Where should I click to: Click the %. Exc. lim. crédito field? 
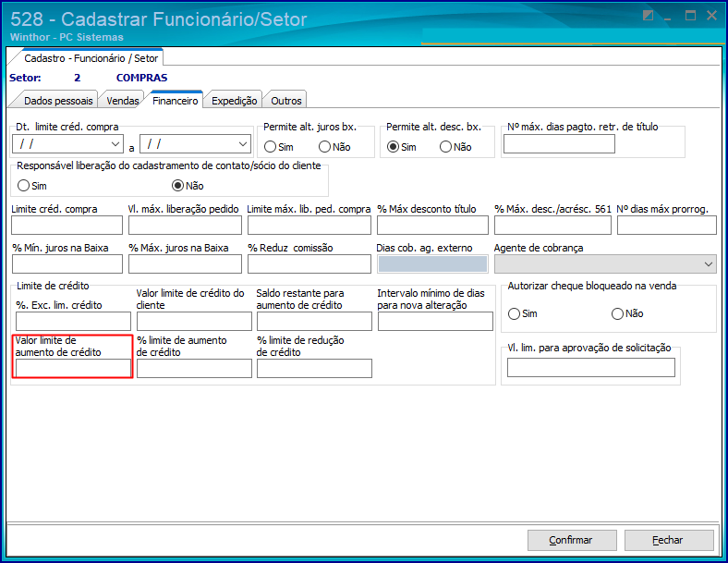73,321
